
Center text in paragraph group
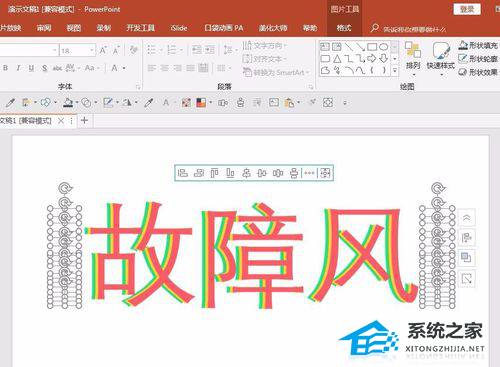pos(165,68)
